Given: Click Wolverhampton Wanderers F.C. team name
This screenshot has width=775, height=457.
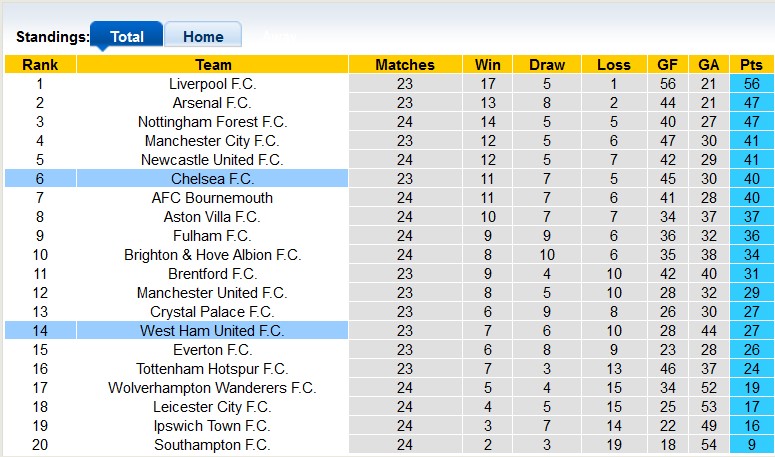Looking at the screenshot, I should coord(212,388).
